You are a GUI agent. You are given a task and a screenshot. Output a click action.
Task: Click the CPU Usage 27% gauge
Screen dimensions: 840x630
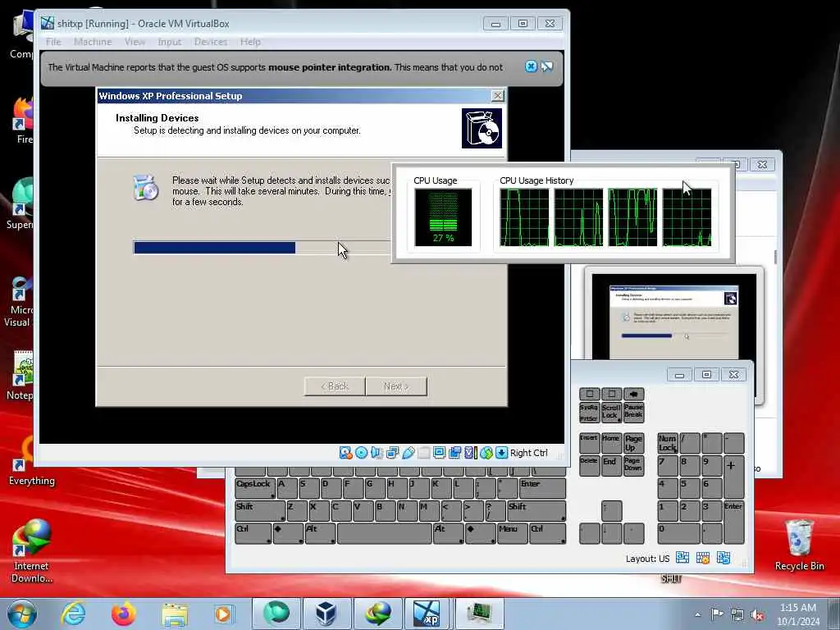pos(443,217)
